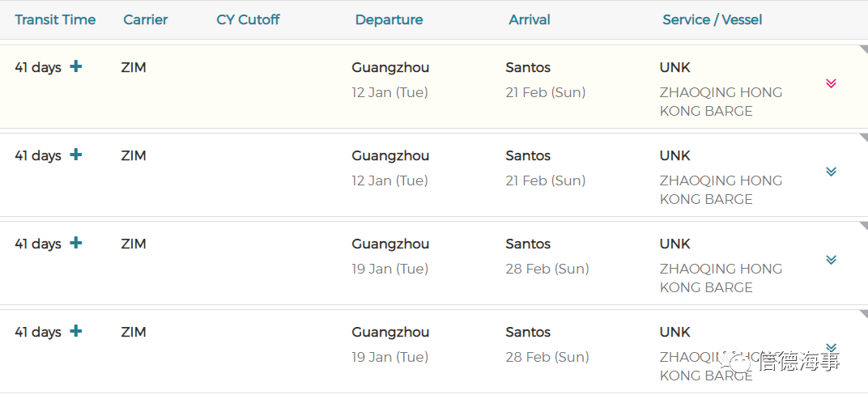Click the Arrival column header

[x=530, y=20]
